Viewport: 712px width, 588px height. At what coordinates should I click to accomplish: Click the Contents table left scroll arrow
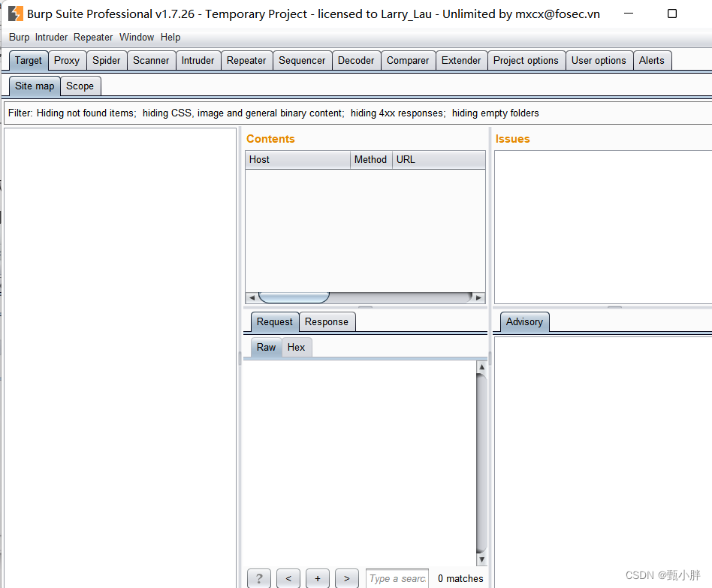click(252, 298)
